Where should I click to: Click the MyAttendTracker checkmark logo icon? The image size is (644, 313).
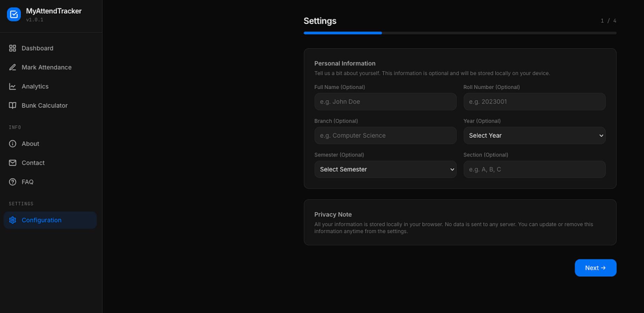[14, 14]
